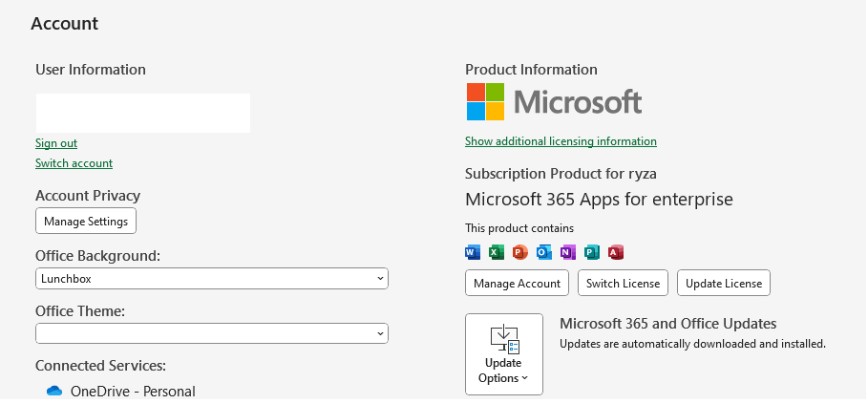Expand the Office Theme dropdown

(212, 333)
